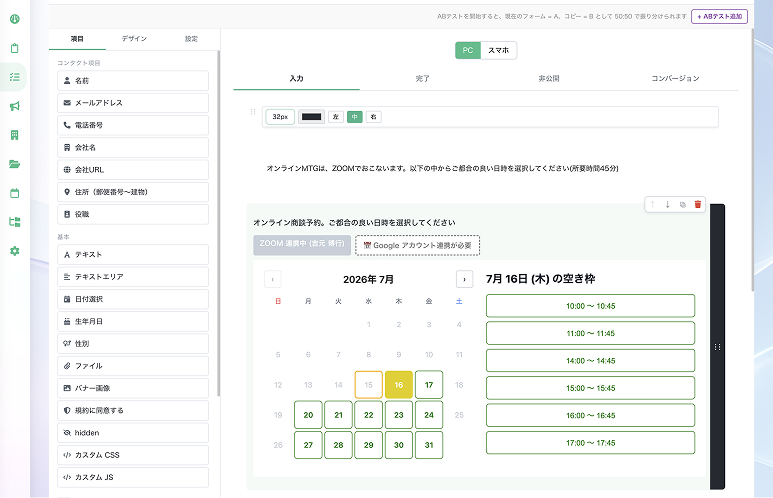Click the left panel vertical scrollbar
This screenshot has width=773, height=498.
click(x=218, y=223)
